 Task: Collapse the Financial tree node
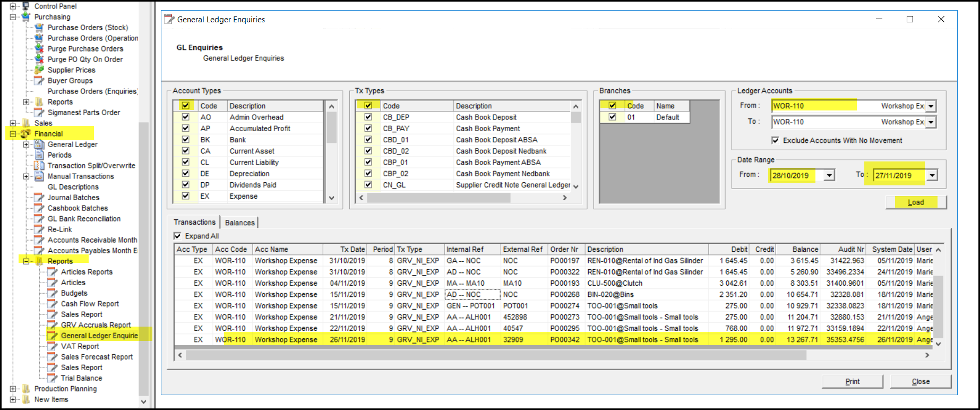[x=13, y=134]
